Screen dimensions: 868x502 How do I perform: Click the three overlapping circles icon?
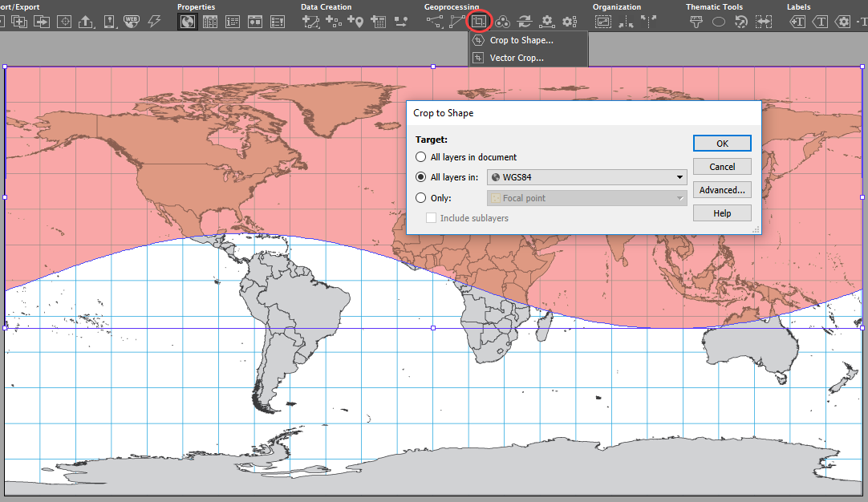point(502,22)
